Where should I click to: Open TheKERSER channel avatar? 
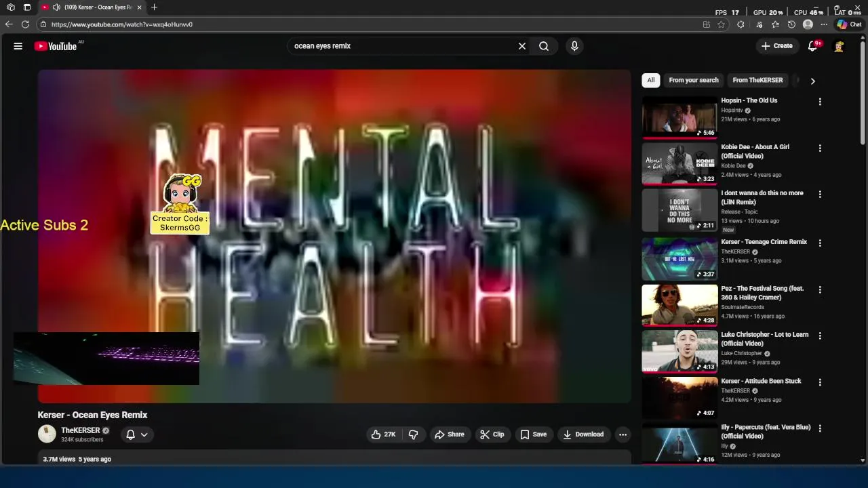pos(47,434)
